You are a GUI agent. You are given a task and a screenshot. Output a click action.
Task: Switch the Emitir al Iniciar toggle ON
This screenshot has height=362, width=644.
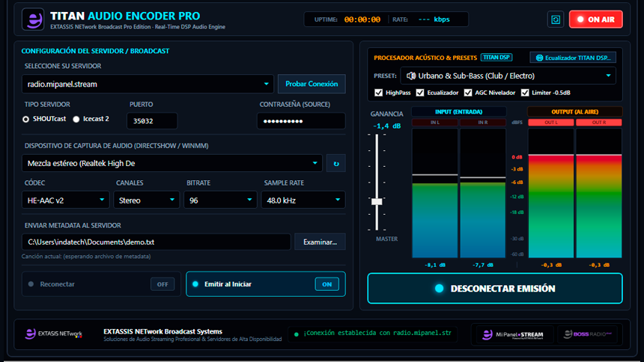(327, 284)
